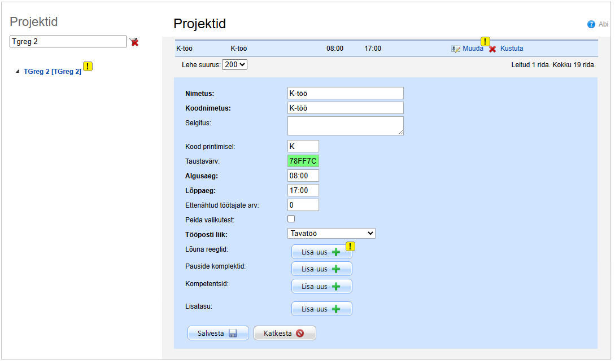Click the project search field
The height and width of the screenshot is (364, 615).
pyautogui.click(x=68, y=42)
